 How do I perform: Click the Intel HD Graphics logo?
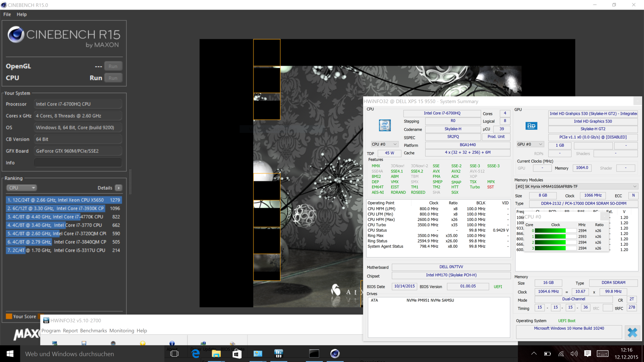coord(531,126)
